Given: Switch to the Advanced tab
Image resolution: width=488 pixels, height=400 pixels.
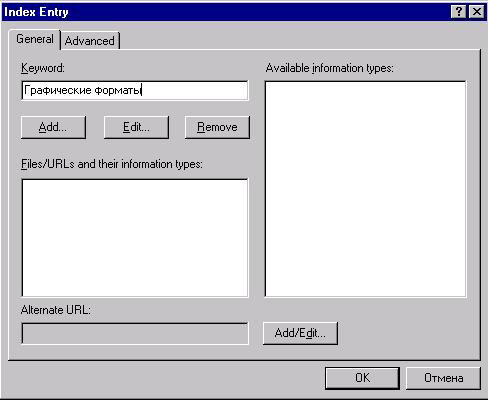Looking at the screenshot, I should 89,41.
